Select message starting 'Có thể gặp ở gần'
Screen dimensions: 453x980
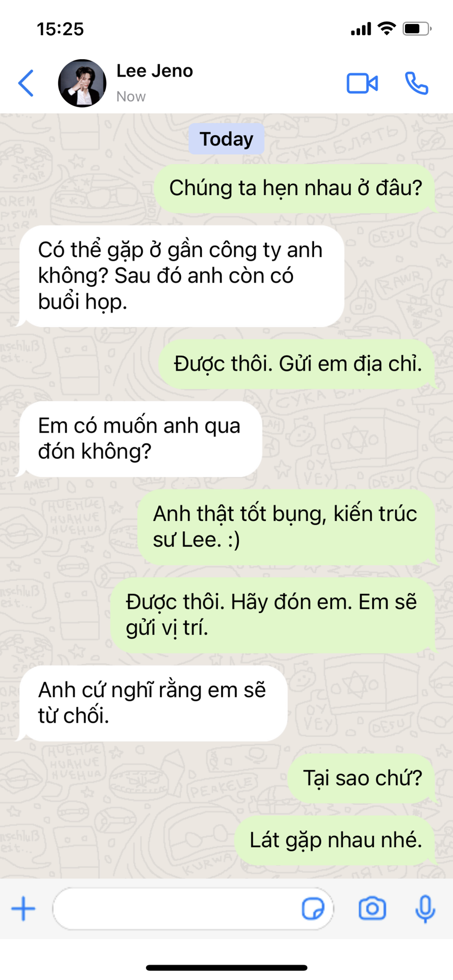tap(180, 276)
